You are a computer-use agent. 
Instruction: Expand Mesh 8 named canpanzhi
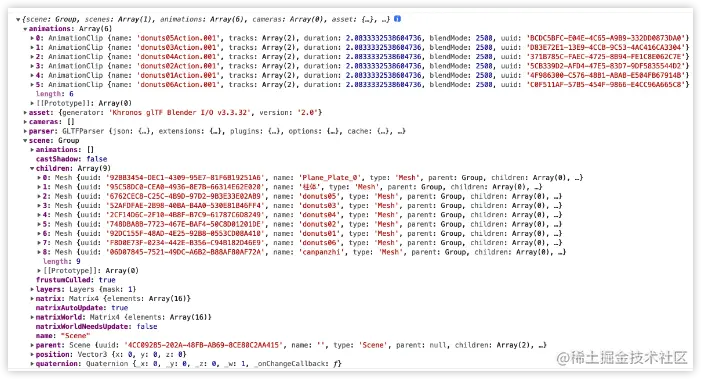click(39, 252)
